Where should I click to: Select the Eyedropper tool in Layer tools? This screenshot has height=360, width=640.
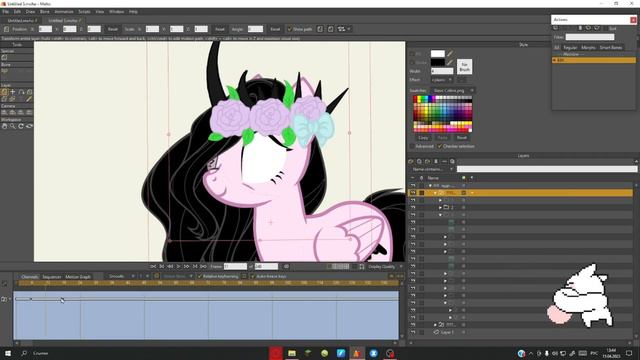(x=29, y=99)
